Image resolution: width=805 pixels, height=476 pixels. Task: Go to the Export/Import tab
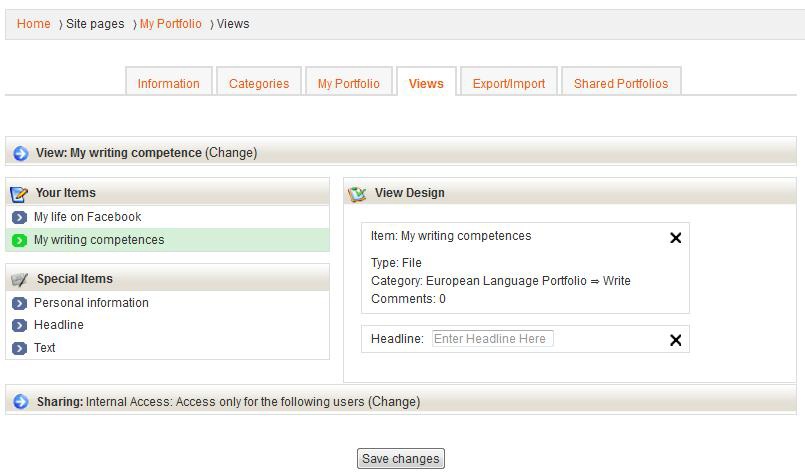click(509, 84)
